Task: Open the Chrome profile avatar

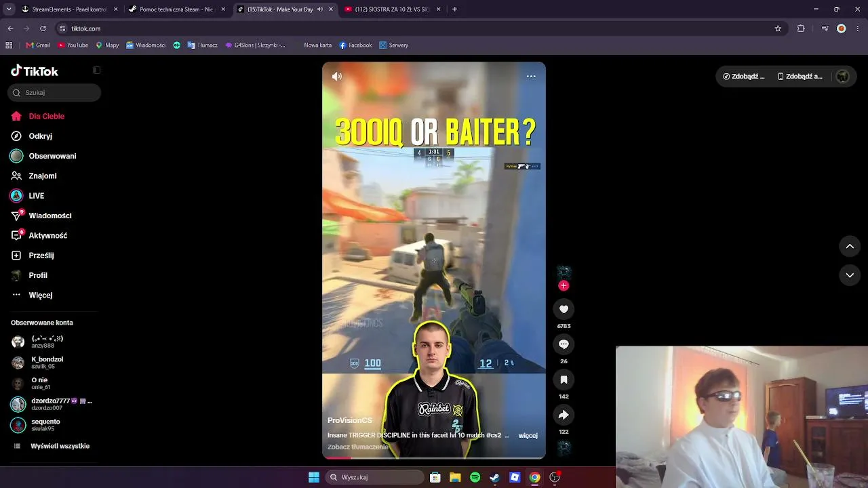Action: click(842, 28)
